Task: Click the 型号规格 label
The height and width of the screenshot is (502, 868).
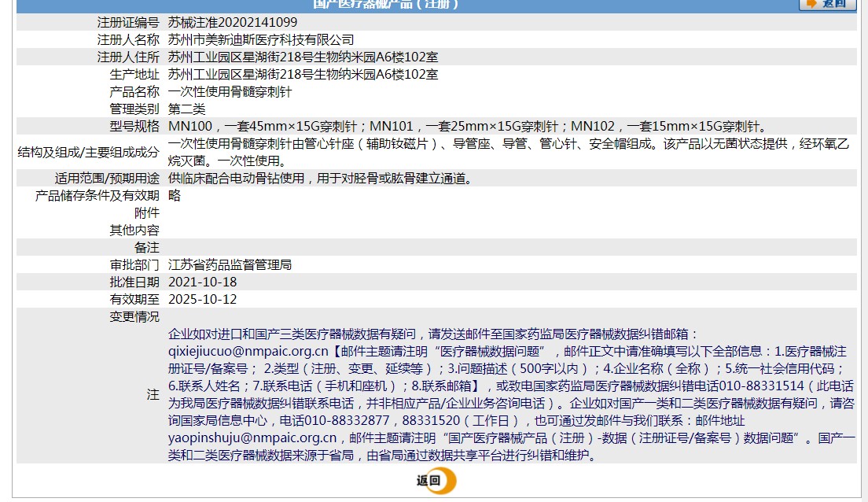Action: tap(134, 127)
